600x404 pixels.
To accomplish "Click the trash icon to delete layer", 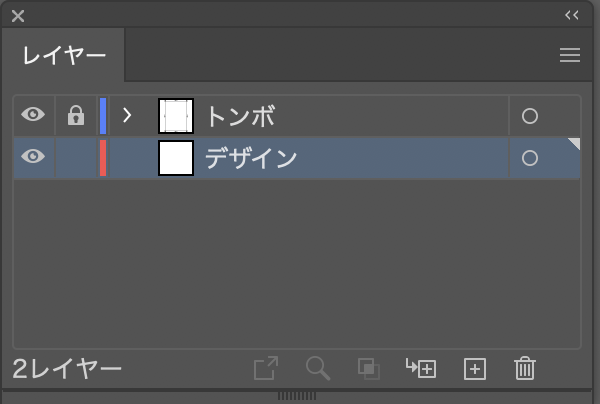I will 525,368.
